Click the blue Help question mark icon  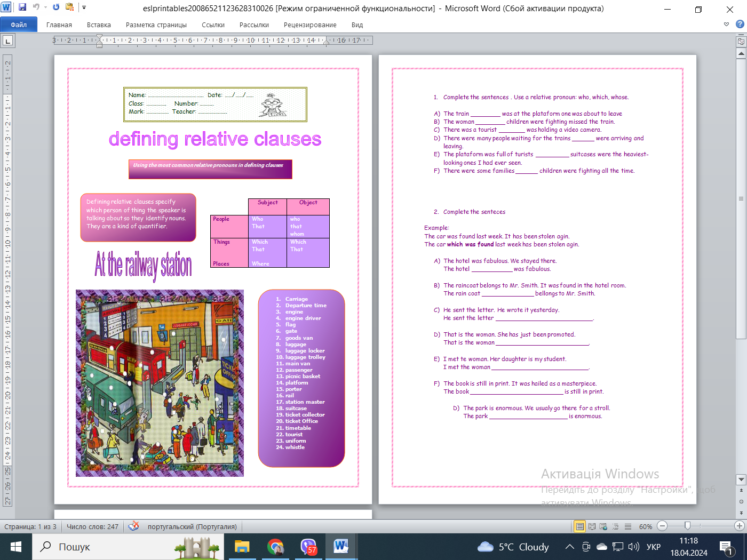point(740,24)
